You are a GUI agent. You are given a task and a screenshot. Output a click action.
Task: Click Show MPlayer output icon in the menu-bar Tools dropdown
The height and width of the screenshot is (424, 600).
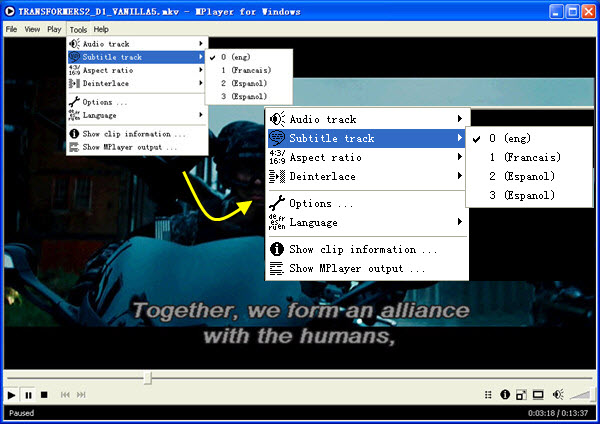point(74,147)
